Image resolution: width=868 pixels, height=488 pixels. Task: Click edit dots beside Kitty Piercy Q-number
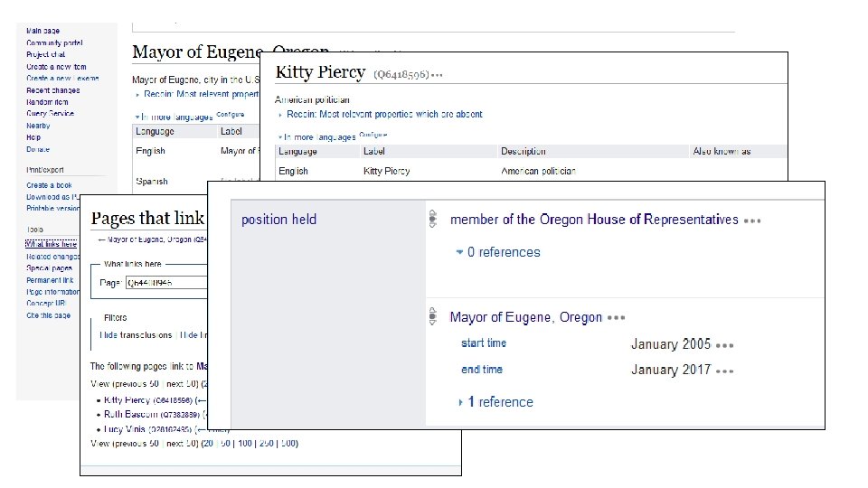438,74
